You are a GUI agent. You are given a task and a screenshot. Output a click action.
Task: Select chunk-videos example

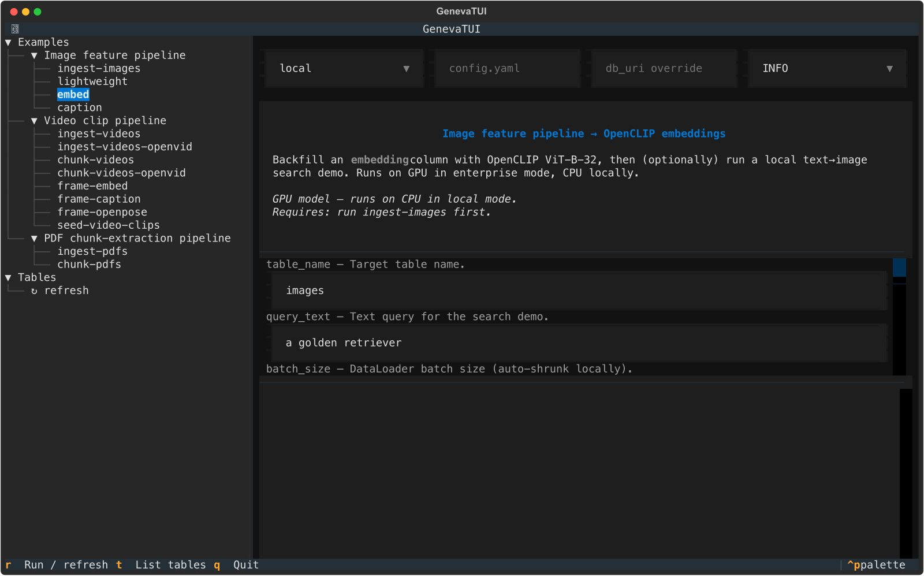96,160
